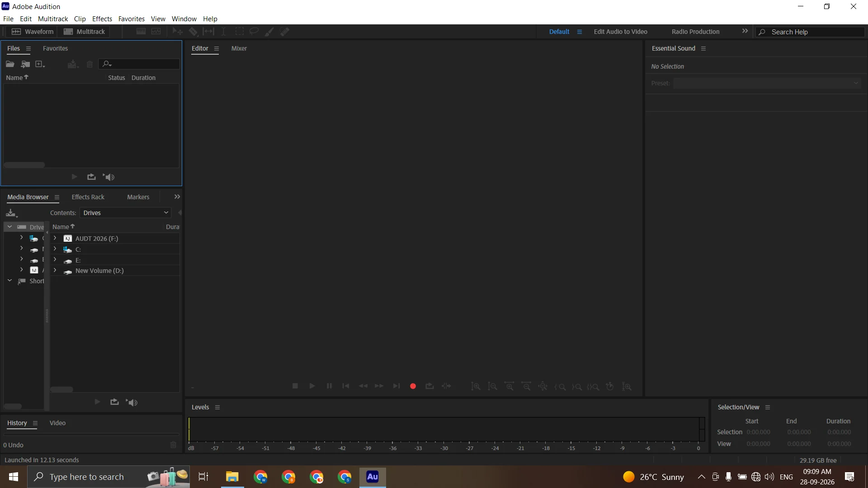The image size is (868, 488).
Task: Open the Effects menu
Action: (102, 19)
